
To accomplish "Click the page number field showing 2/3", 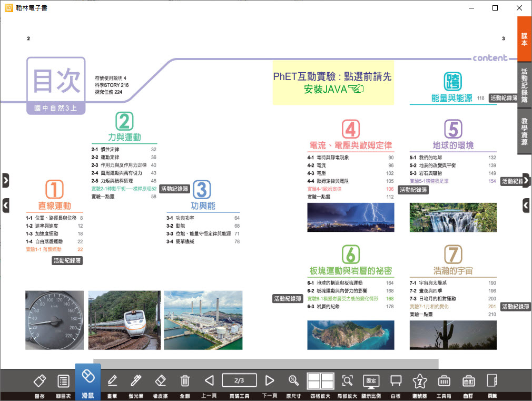I will (x=239, y=380).
